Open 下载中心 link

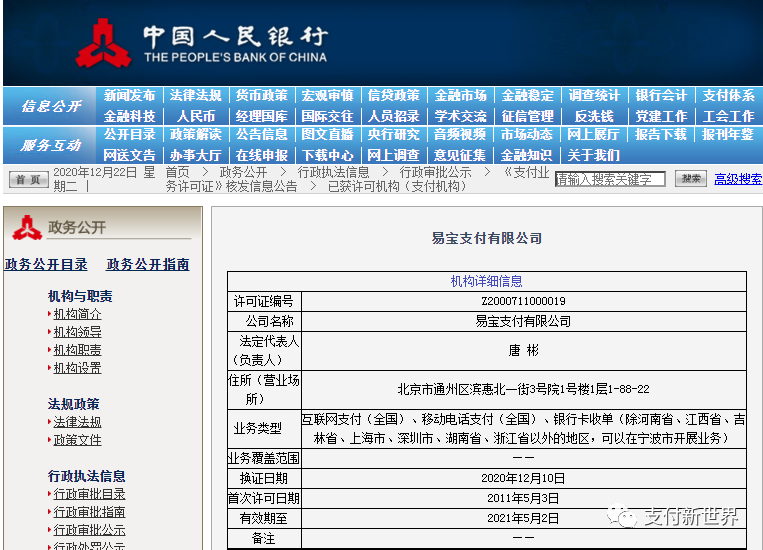327,155
